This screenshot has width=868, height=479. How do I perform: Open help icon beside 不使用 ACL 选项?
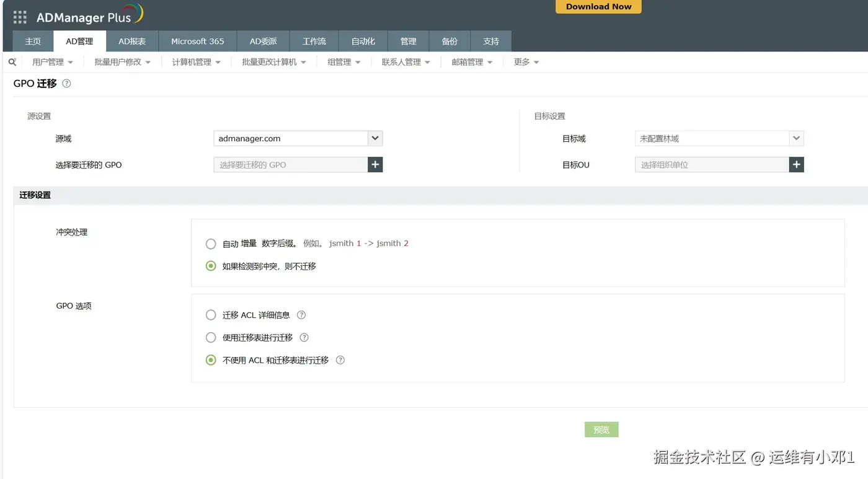tap(340, 359)
